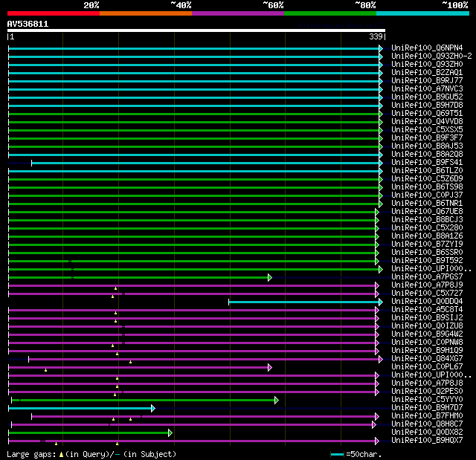Click the white AV536811 query bar
Screen dimensions: 476x460
pyautogui.click(x=196, y=30)
